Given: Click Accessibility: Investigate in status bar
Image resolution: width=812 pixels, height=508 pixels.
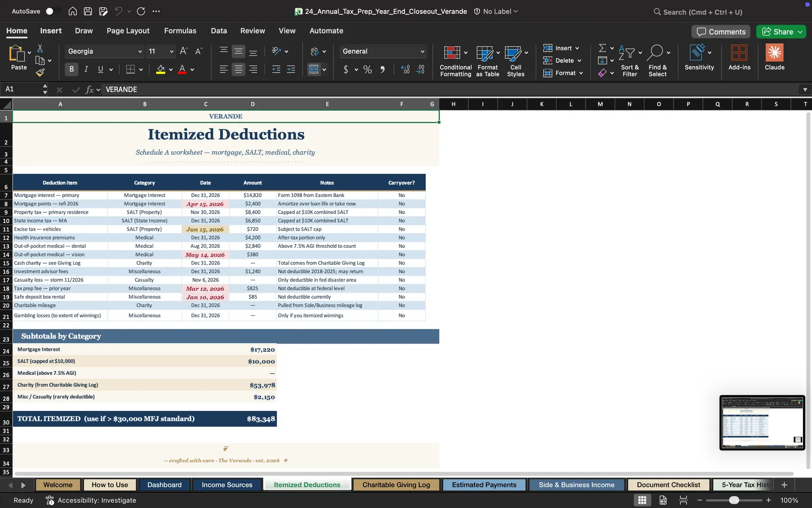Looking at the screenshot, I should point(91,500).
